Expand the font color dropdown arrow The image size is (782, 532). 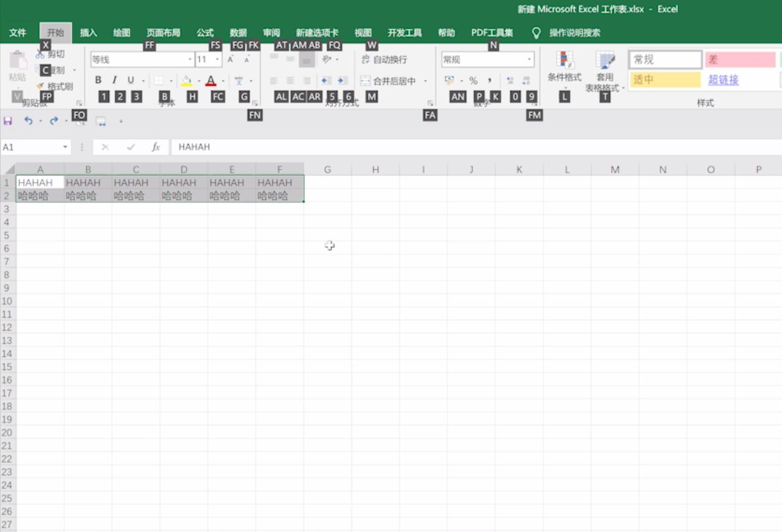click(x=223, y=80)
